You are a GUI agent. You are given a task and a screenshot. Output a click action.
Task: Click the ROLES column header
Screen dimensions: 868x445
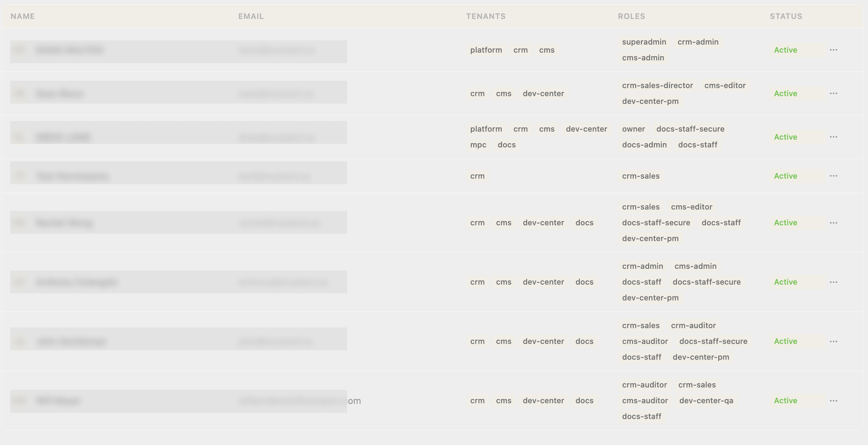631,16
